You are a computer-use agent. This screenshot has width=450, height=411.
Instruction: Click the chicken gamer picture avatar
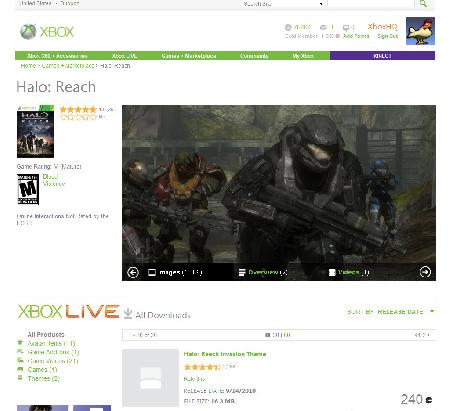420,31
